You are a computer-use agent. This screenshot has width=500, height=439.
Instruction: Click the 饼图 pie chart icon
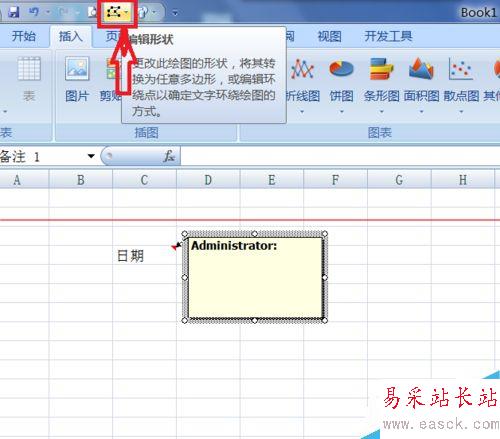[x=341, y=69]
